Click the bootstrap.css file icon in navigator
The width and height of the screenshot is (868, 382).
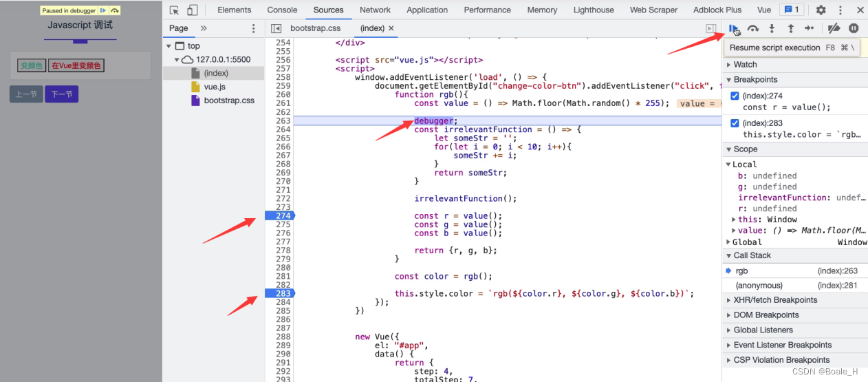click(x=195, y=100)
